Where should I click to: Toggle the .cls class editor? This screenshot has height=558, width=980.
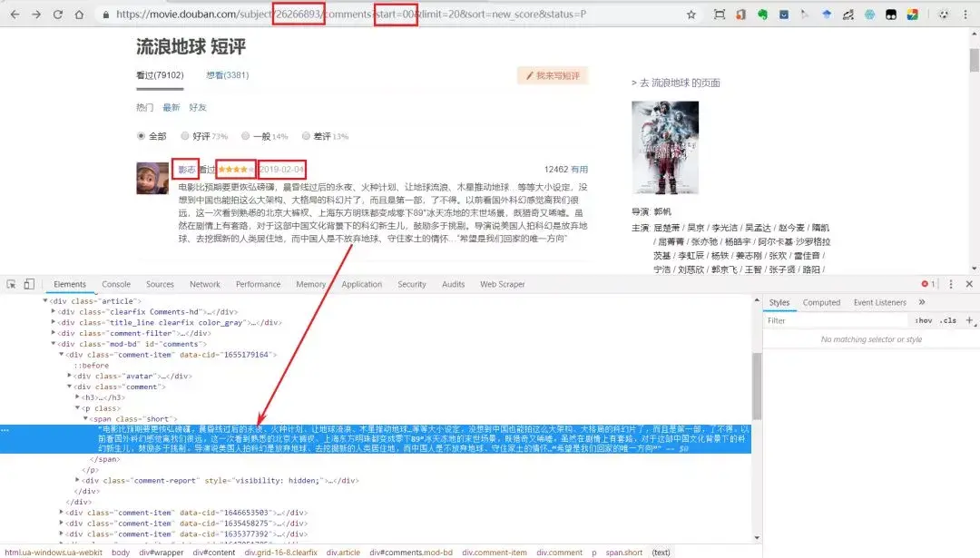click(x=949, y=320)
